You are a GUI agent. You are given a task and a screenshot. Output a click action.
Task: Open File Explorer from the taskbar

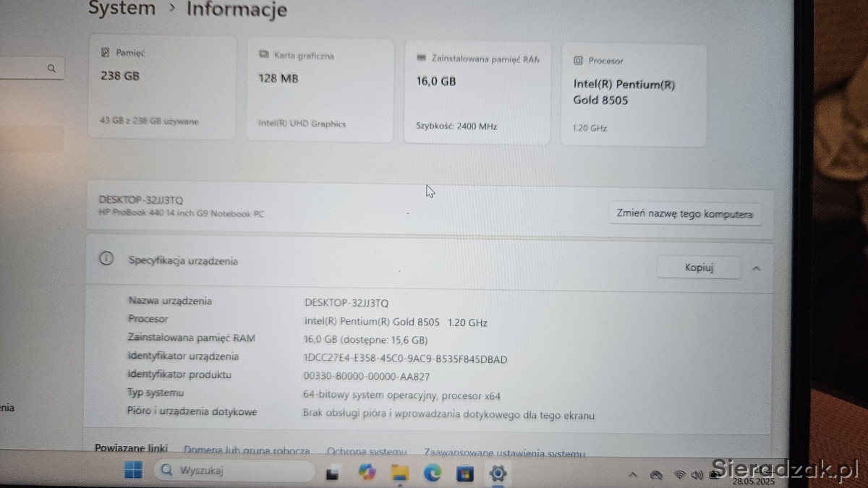click(x=400, y=474)
